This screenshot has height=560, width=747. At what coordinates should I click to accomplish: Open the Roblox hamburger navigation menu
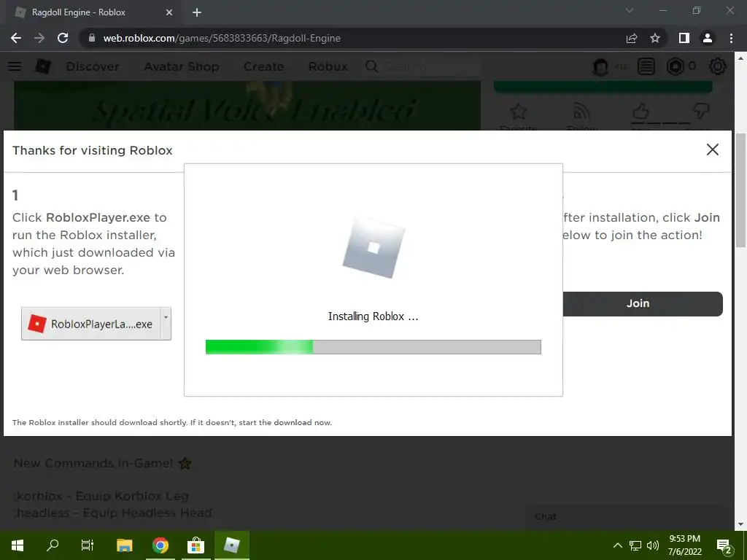coord(15,66)
